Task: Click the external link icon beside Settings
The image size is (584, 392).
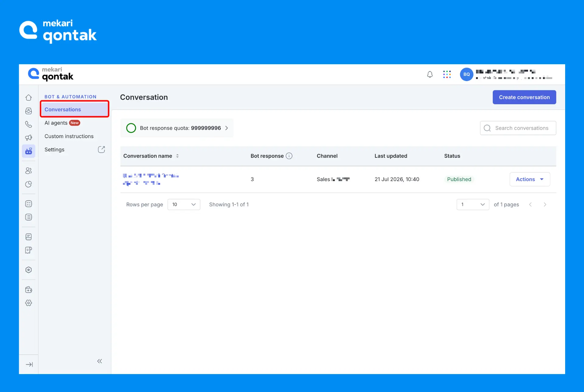Action: coord(101,150)
